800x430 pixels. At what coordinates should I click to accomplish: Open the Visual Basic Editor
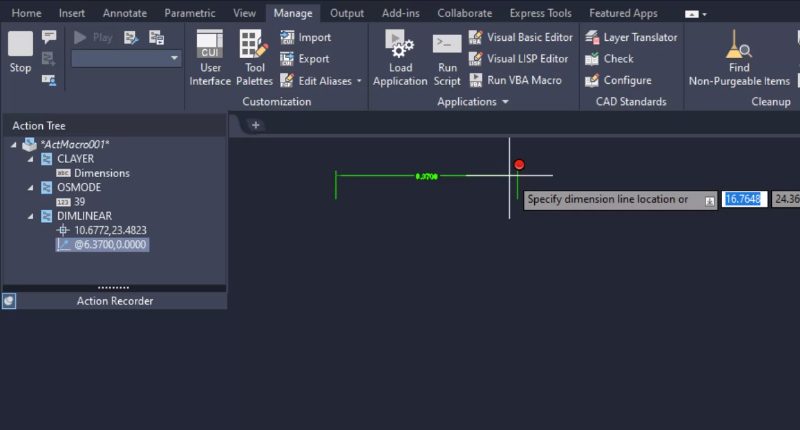coord(520,37)
